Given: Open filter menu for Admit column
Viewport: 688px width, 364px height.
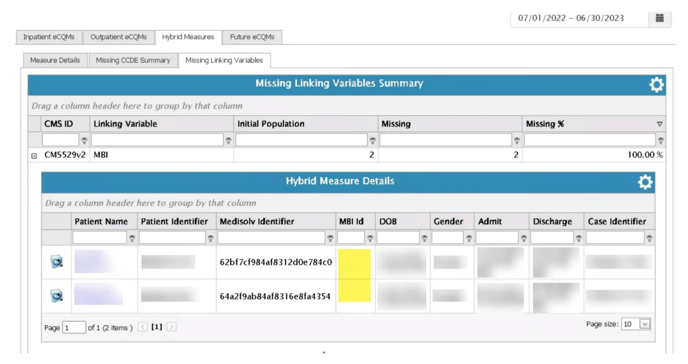Looking at the screenshot, I should 523,238.
